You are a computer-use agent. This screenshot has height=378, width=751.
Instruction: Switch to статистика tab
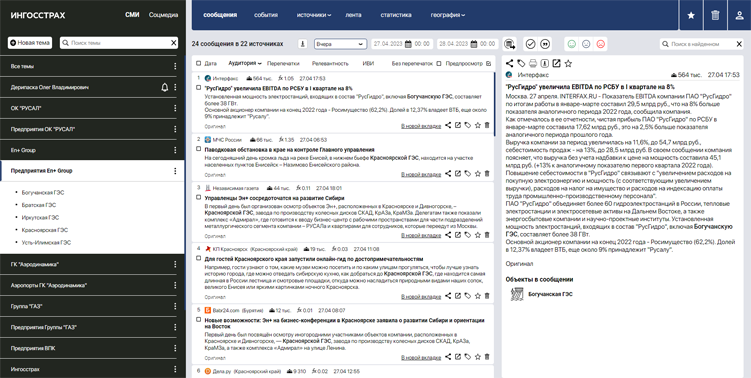(x=396, y=15)
